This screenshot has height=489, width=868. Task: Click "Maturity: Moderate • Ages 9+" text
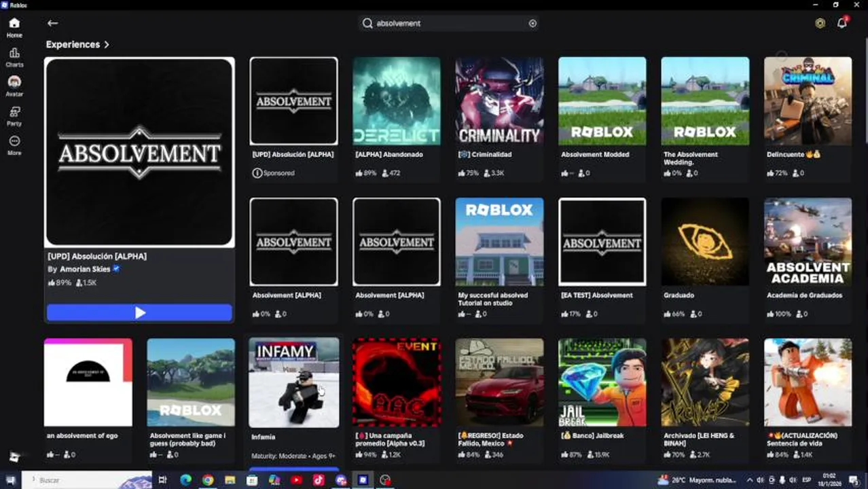293,456
